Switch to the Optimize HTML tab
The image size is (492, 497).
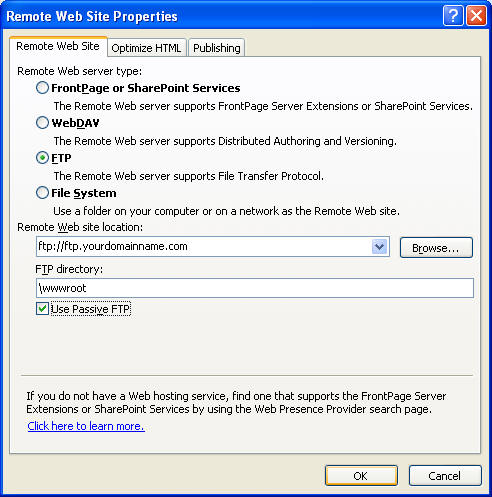point(146,48)
